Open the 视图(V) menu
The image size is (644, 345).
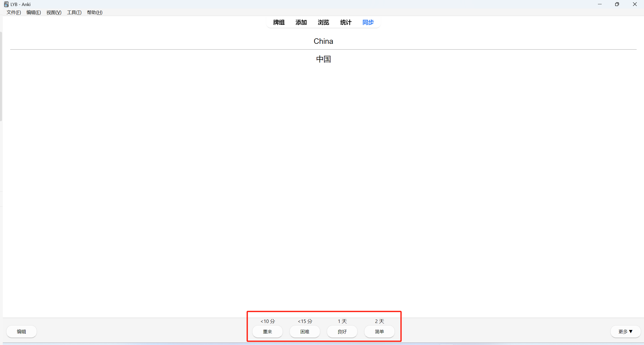coord(54,12)
